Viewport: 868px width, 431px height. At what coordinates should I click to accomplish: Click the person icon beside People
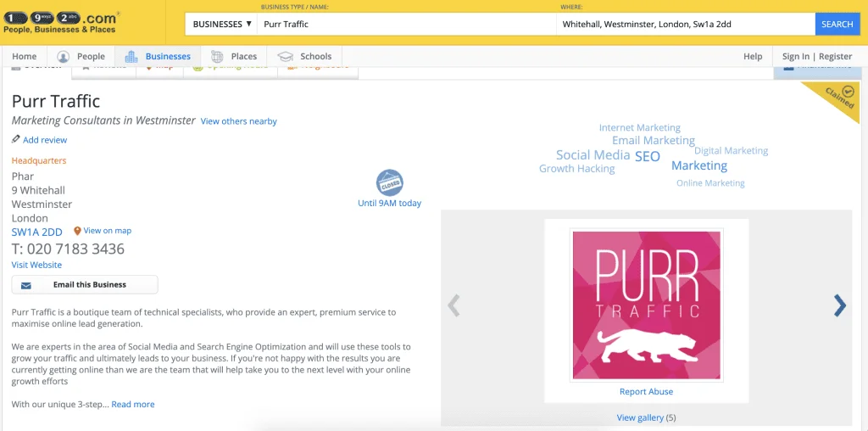pyautogui.click(x=63, y=57)
